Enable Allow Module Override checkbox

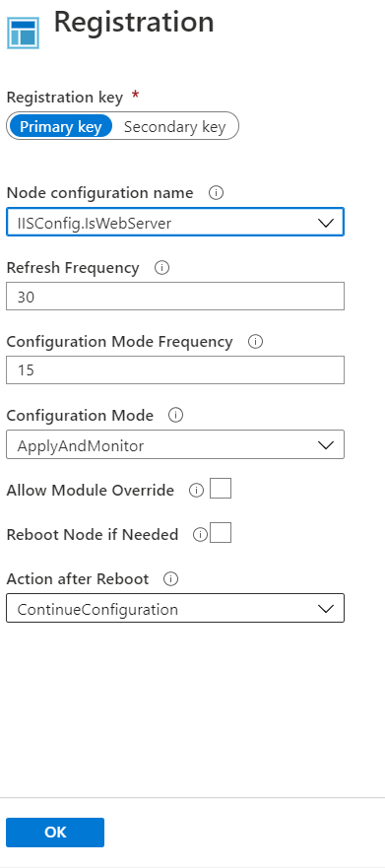221,489
